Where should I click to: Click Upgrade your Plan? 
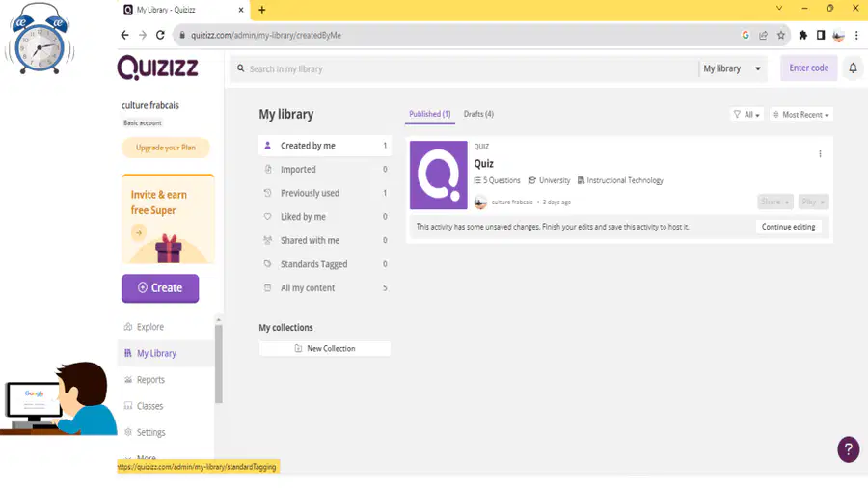tap(166, 148)
